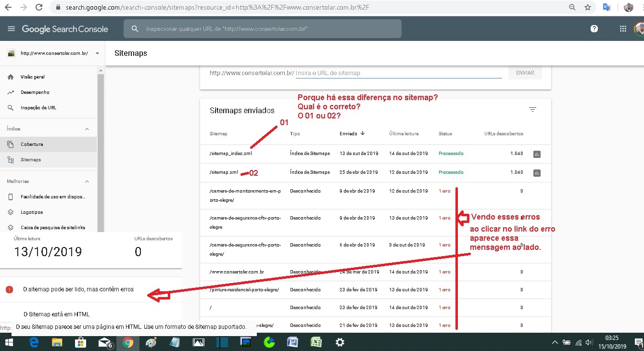
Task: Click the URLs descobertos column header
Action: point(504,133)
